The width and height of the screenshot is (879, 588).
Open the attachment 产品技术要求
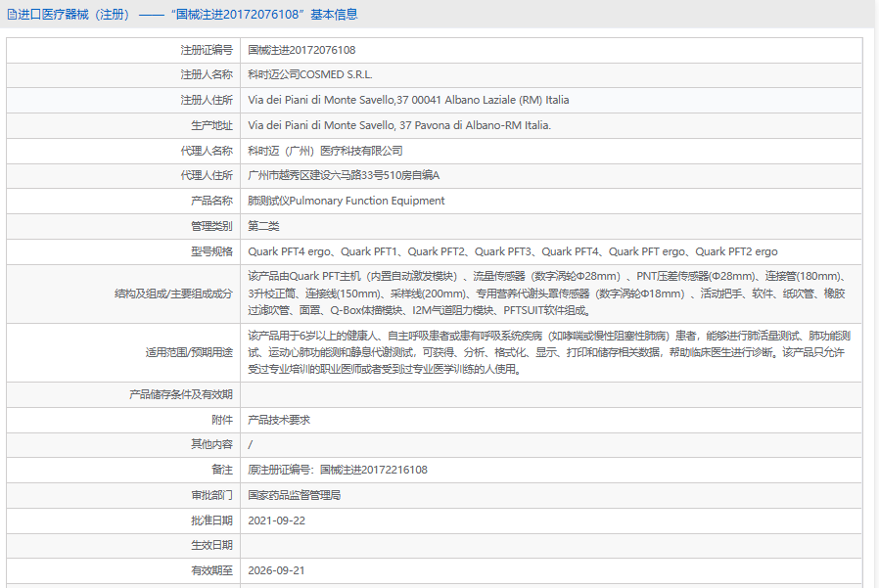point(279,420)
